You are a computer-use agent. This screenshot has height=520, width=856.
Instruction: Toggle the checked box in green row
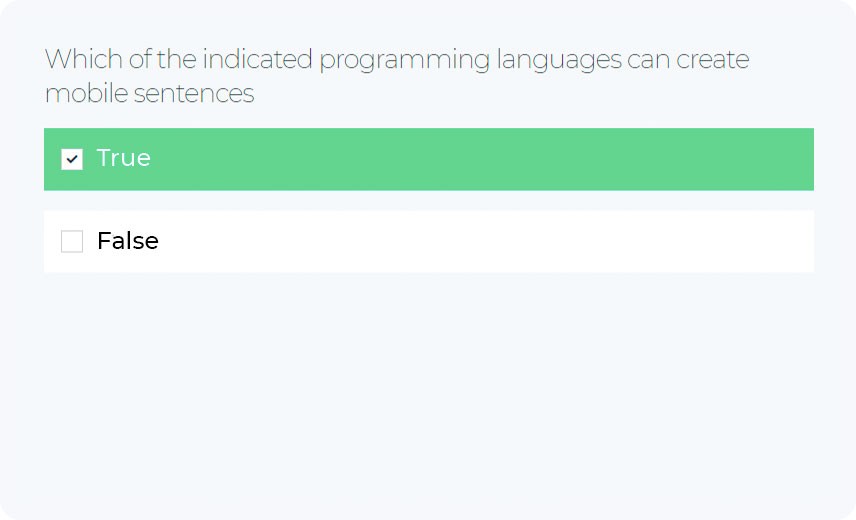pos(72,159)
